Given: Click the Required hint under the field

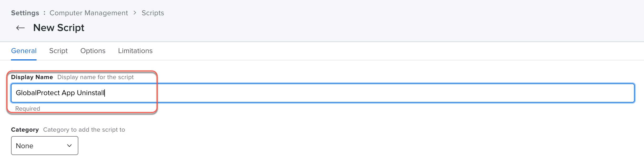Looking at the screenshot, I should (28, 109).
